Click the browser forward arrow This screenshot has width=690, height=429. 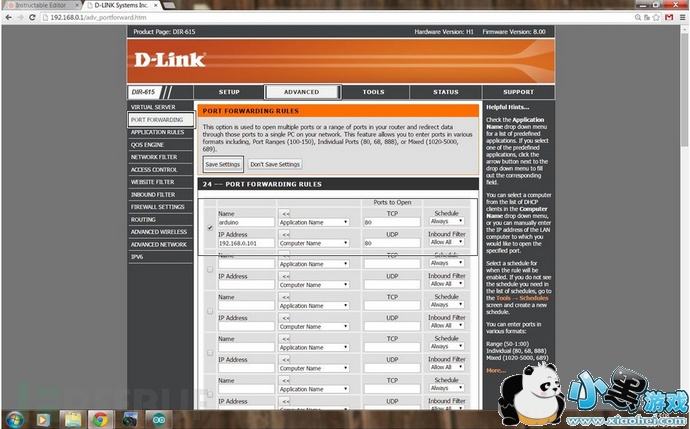pyautogui.click(x=20, y=17)
